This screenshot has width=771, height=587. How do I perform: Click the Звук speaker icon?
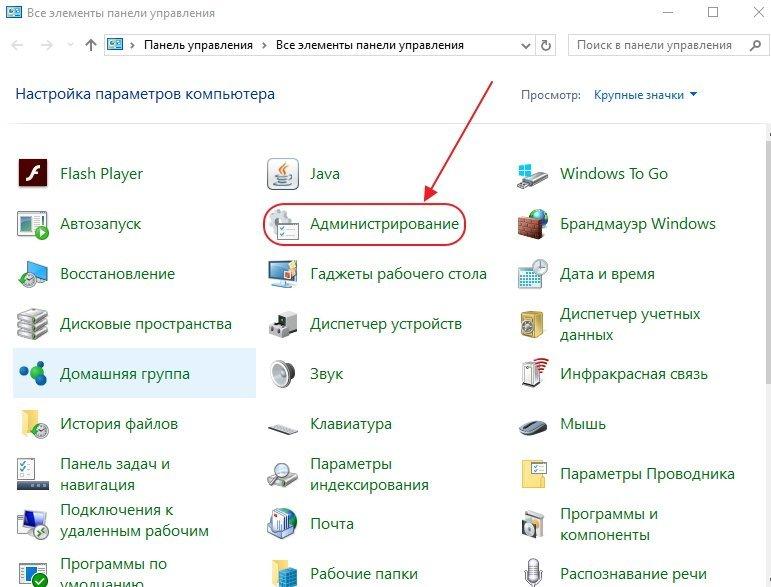(283, 374)
